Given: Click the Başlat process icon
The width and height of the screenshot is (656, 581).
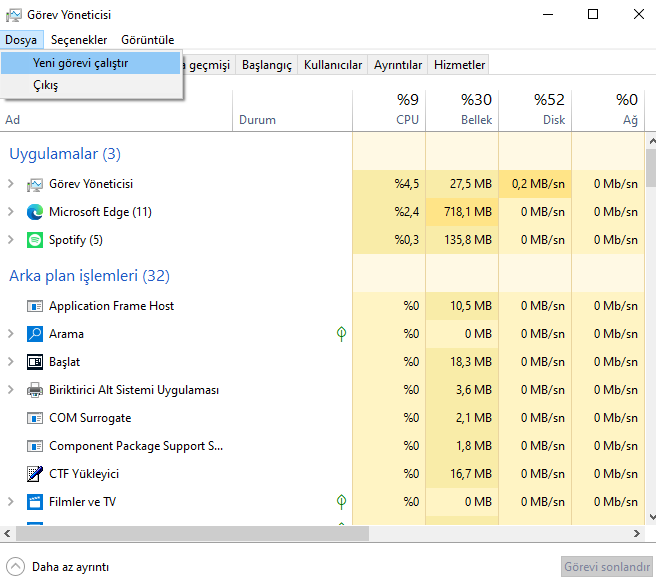Looking at the screenshot, I should pos(35,362).
